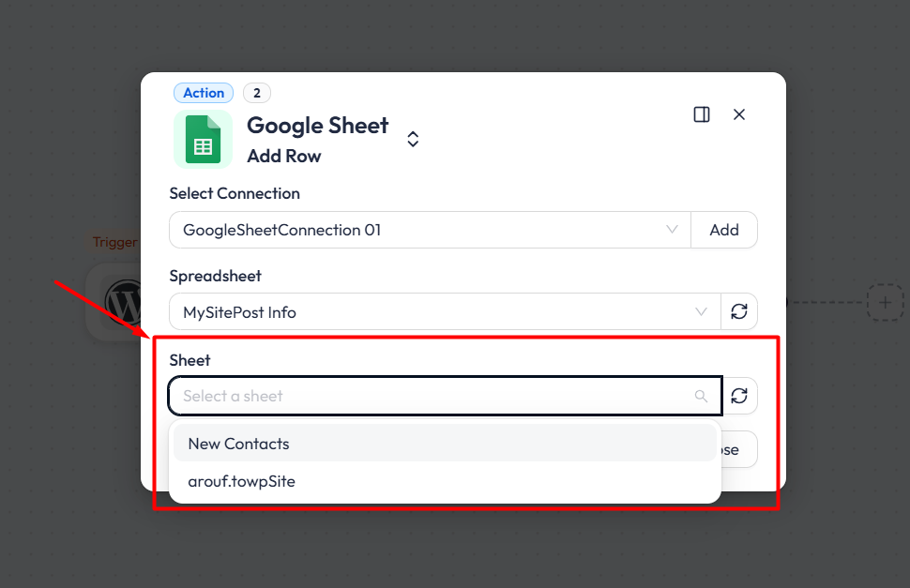910x588 pixels.
Task: Open the action switcher up-down arrows
Action: click(413, 139)
